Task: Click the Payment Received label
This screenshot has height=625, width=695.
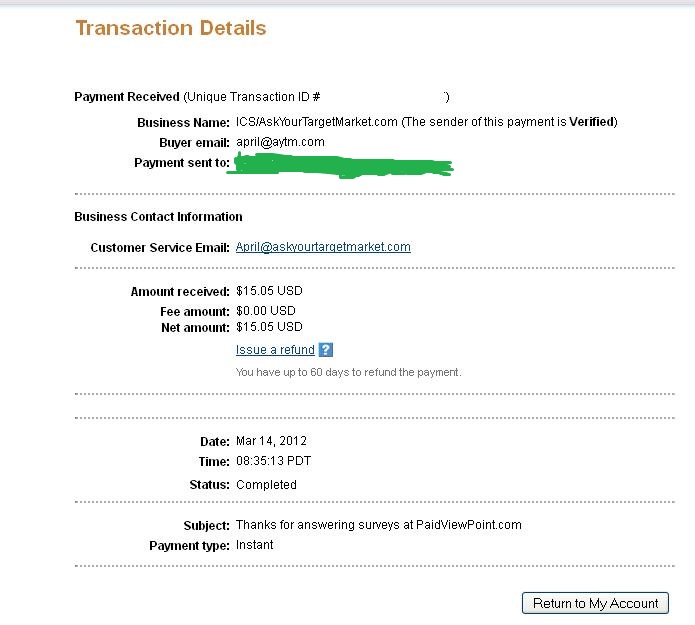Action: coord(126,97)
